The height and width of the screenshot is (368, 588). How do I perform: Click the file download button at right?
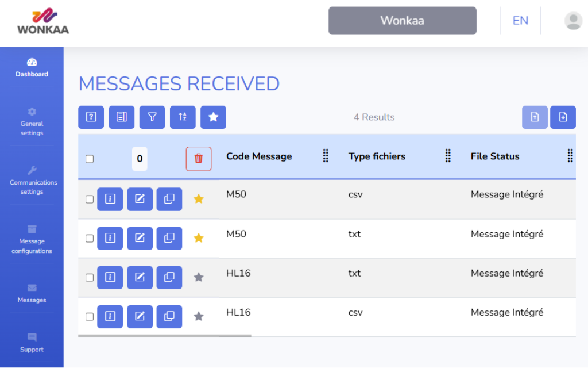pos(563,117)
